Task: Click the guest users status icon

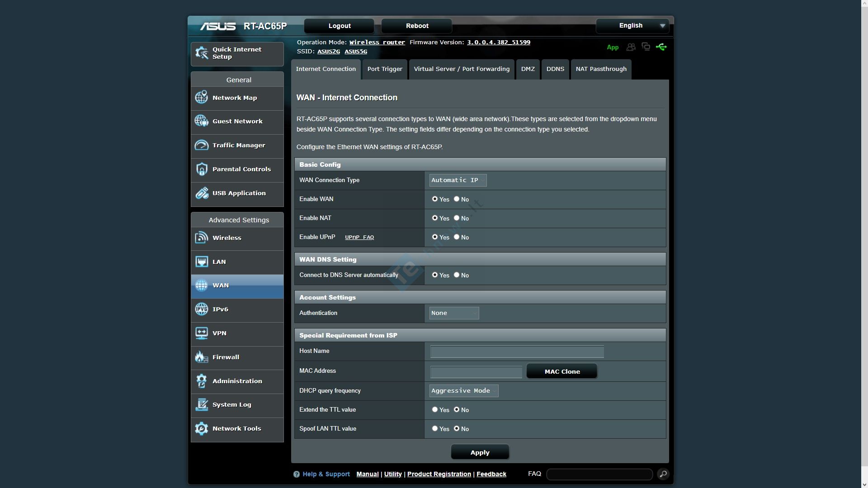Action: point(631,47)
